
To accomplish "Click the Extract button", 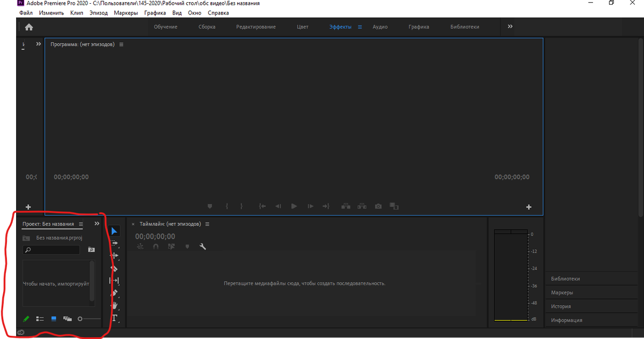I will [362, 206].
